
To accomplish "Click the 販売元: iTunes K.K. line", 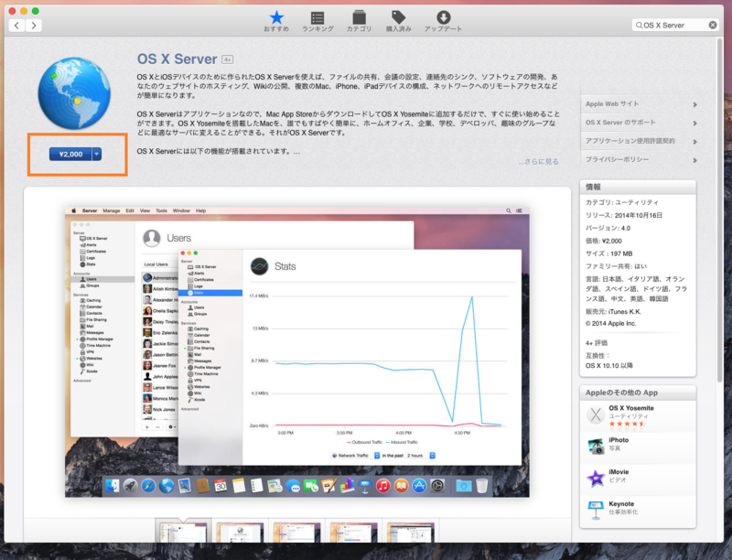I will click(613, 312).
